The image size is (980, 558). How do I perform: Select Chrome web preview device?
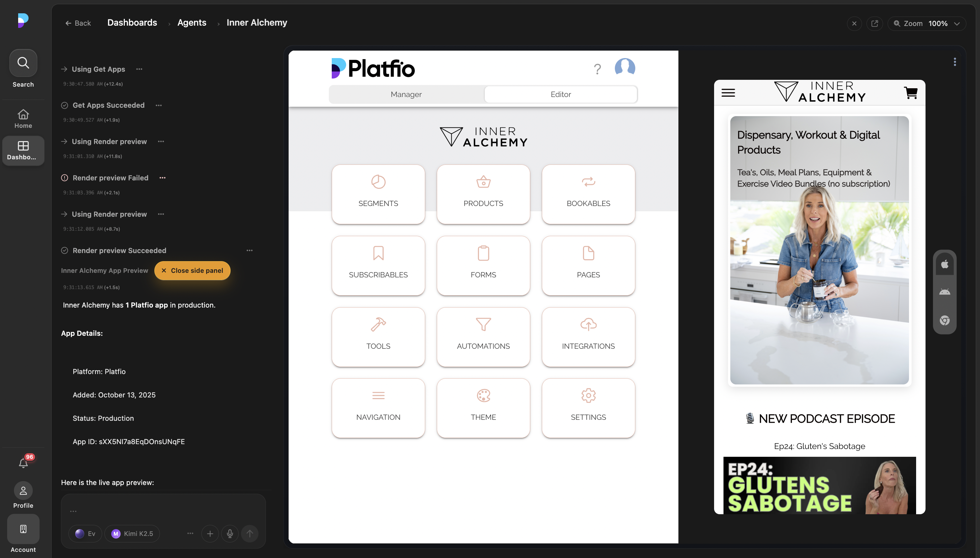(x=944, y=320)
